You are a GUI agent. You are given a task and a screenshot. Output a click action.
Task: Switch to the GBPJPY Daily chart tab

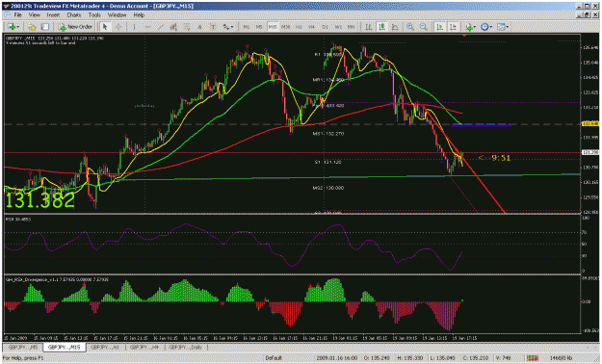186,347
